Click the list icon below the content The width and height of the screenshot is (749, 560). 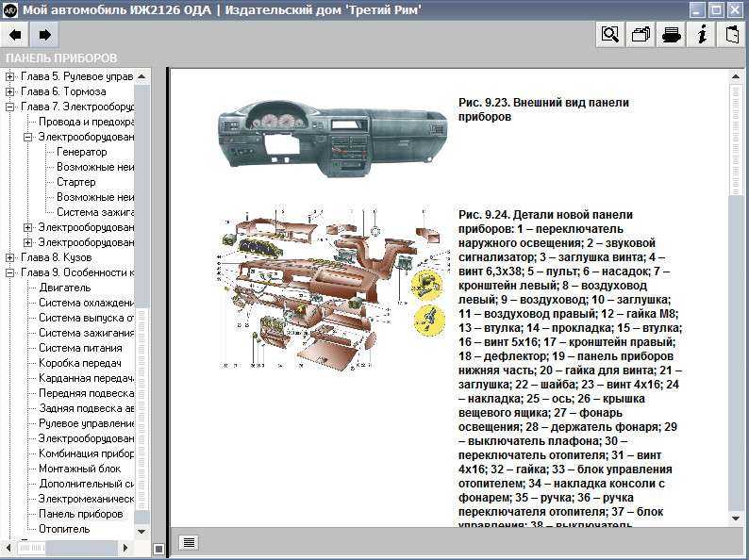(x=189, y=542)
